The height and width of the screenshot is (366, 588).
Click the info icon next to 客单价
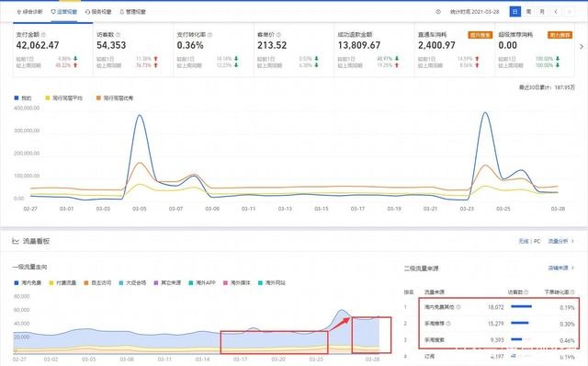tap(278, 35)
